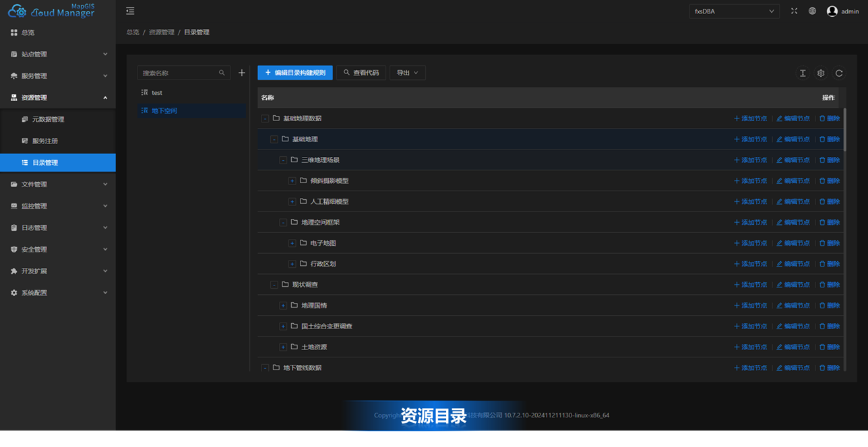
Task: Select the 地下空间 catalog in list
Action: pos(191,110)
